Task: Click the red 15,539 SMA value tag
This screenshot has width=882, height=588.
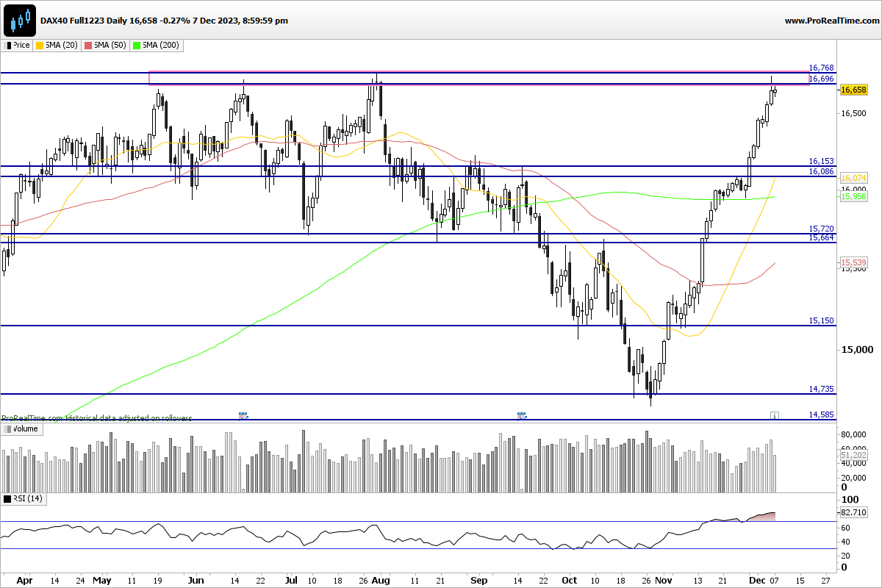Action: pos(853,262)
